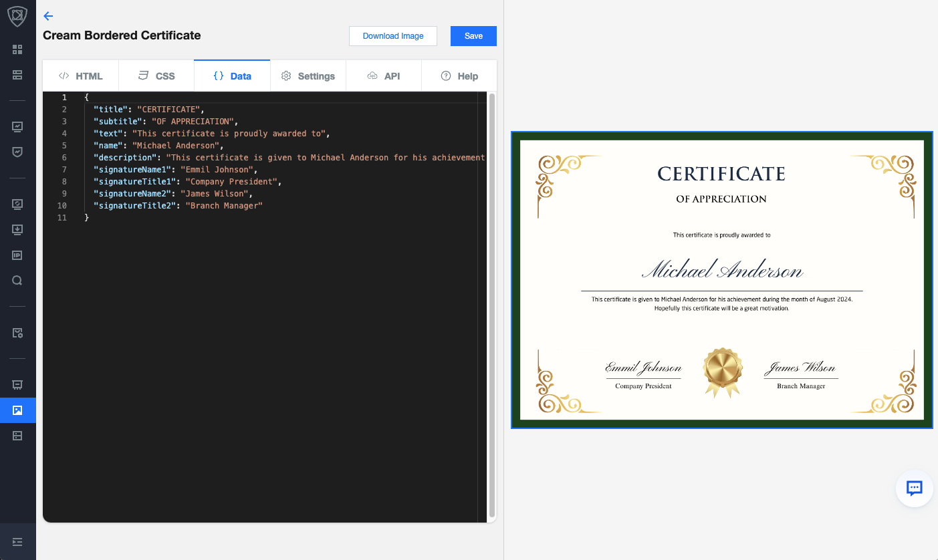Open the CSS tab
The height and width of the screenshot is (560, 938).
click(x=156, y=76)
